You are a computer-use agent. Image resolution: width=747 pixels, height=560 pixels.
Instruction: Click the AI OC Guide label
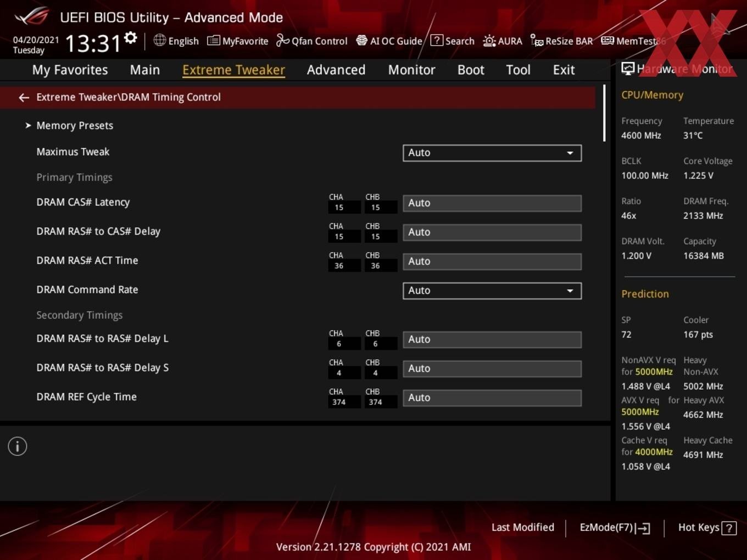[x=396, y=41]
